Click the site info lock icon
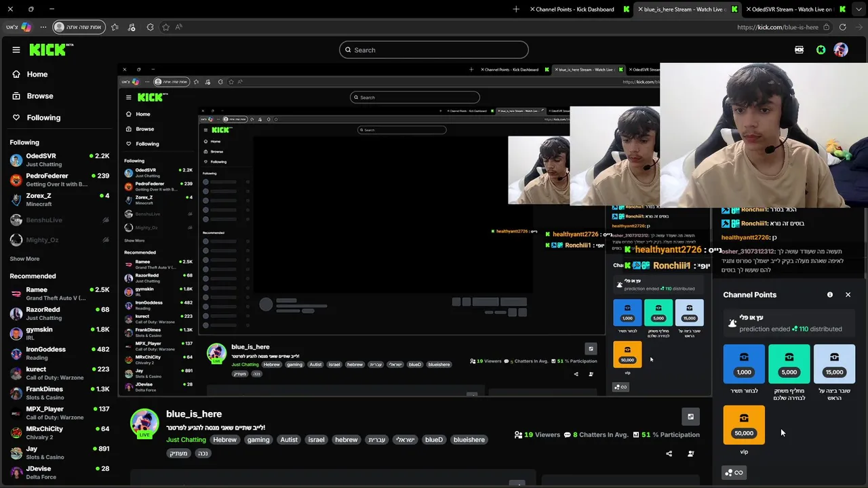The height and width of the screenshot is (488, 868). [826, 27]
